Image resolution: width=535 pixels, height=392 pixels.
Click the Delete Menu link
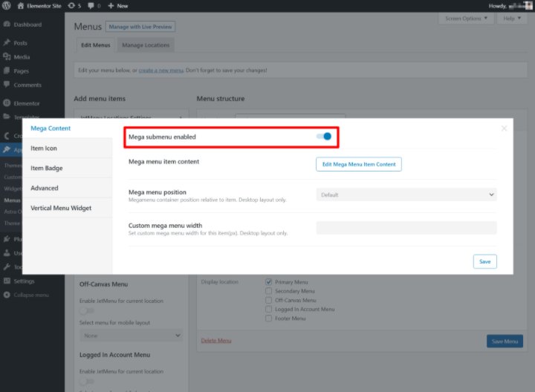(x=216, y=341)
